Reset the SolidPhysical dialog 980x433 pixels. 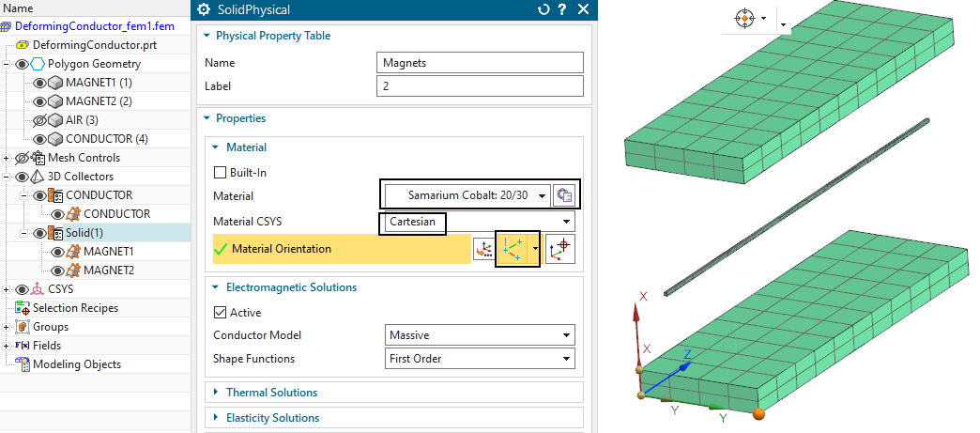tap(543, 10)
